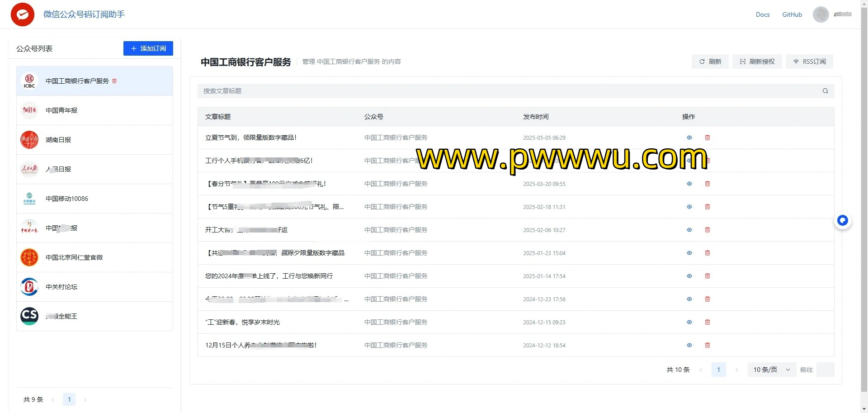Click the 湖南日报 account logo
868x413 pixels.
coord(29,140)
